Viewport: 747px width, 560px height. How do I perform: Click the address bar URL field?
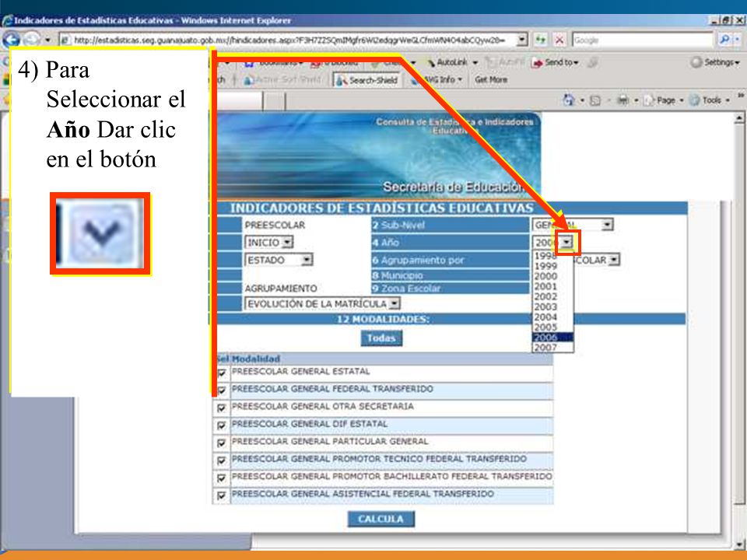pyautogui.click(x=289, y=40)
